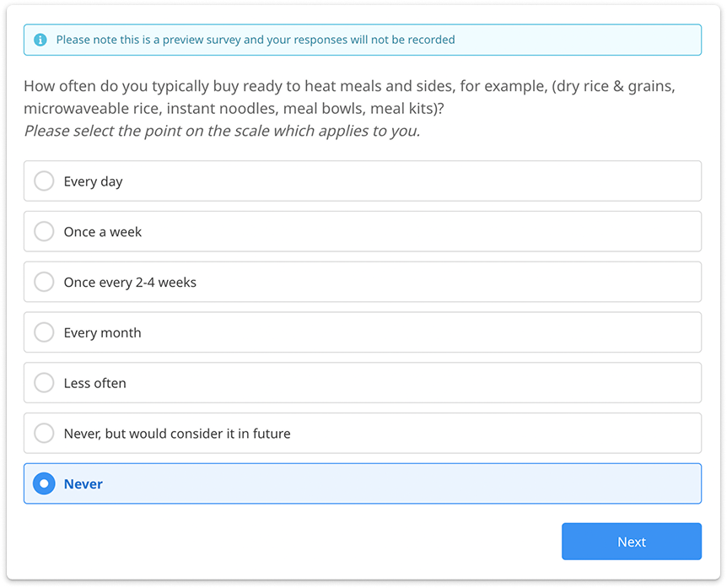This screenshot has width=727, height=588.
Task: Click the selected Never radio button
Action: 44,483
